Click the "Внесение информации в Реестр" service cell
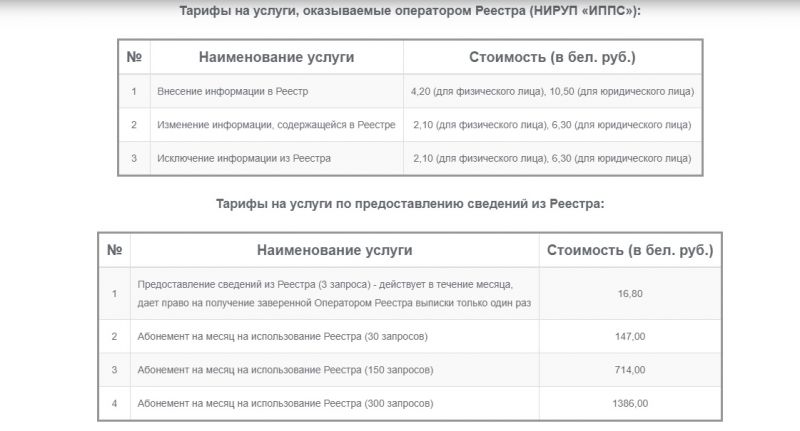Viewport: 800px width, 431px height. 277,91
